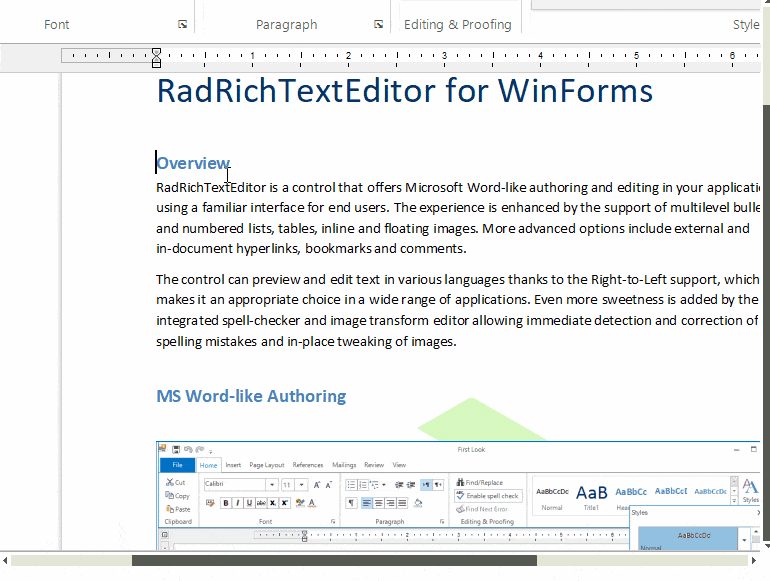Click the line "in-document hyperlinks, bookmarks and comments."

(x=311, y=249)
